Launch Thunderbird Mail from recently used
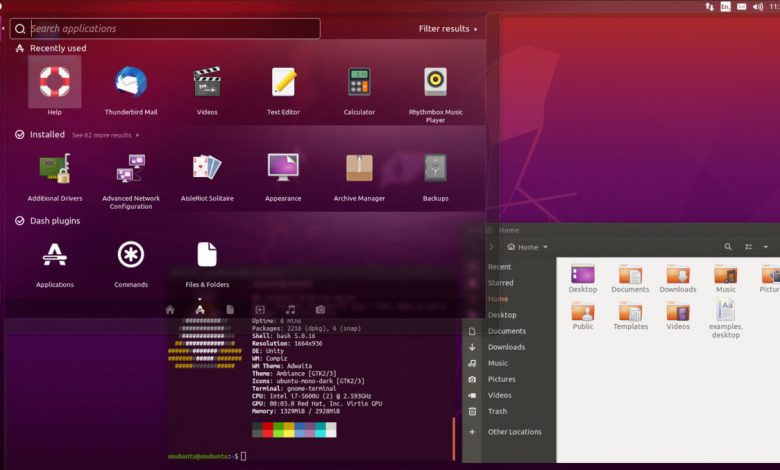 131,82
